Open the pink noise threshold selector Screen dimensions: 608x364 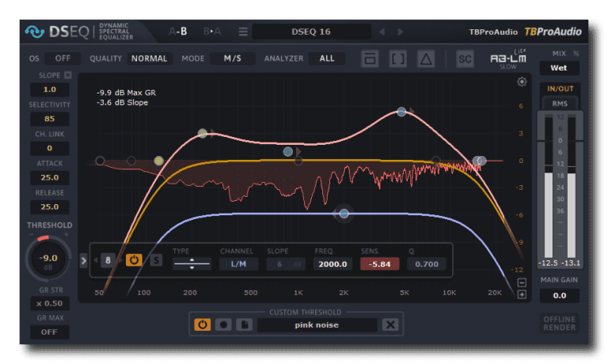317,325
